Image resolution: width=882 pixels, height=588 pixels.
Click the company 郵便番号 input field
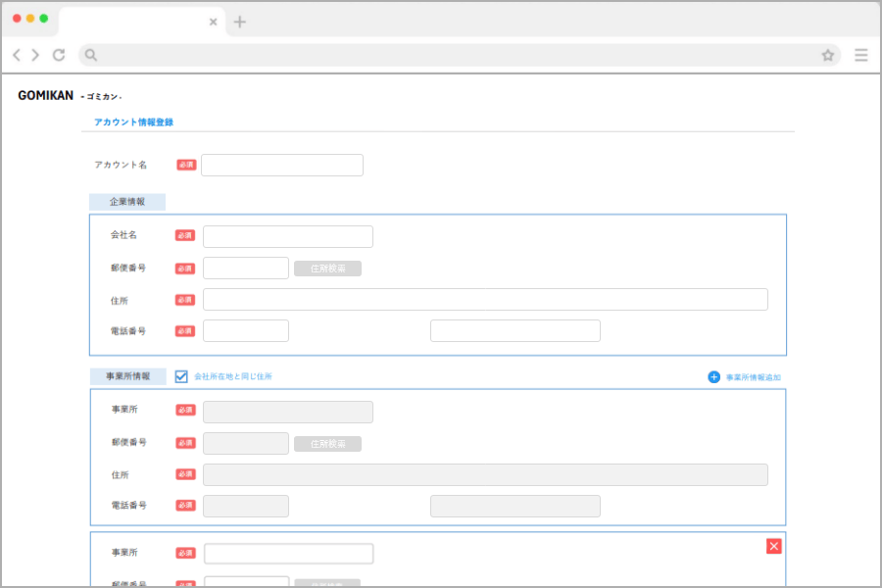click(245, 269)
